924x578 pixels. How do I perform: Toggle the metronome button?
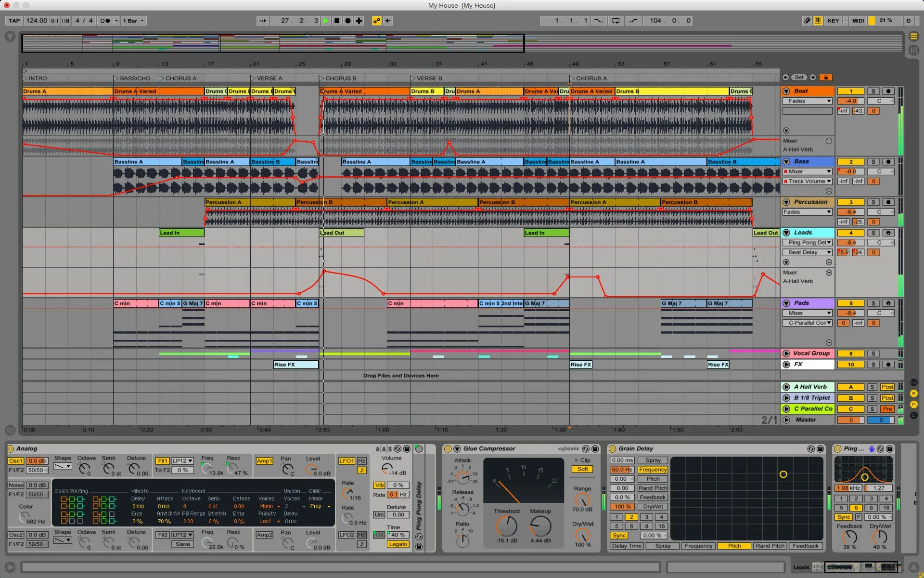pyautogui.click(x=105, y=21)
